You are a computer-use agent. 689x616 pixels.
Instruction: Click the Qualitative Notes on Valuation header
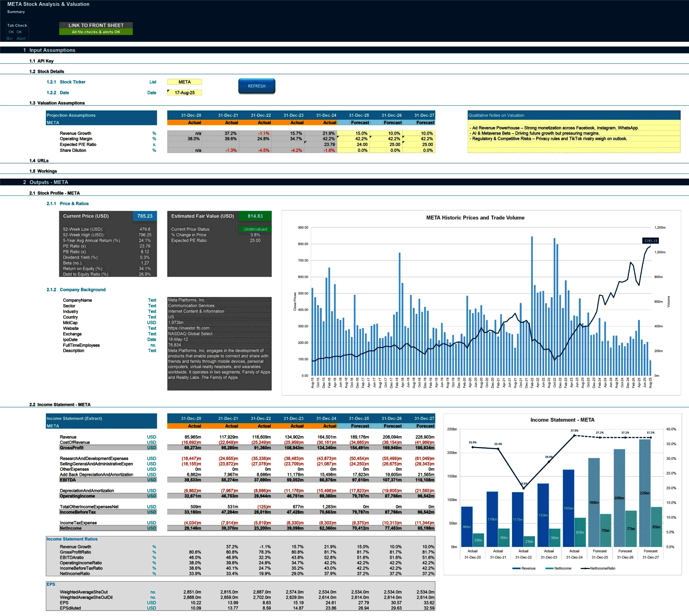click(574, 115)
